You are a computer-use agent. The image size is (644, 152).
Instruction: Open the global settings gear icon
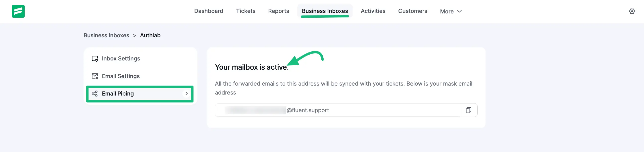click(632, 11)
